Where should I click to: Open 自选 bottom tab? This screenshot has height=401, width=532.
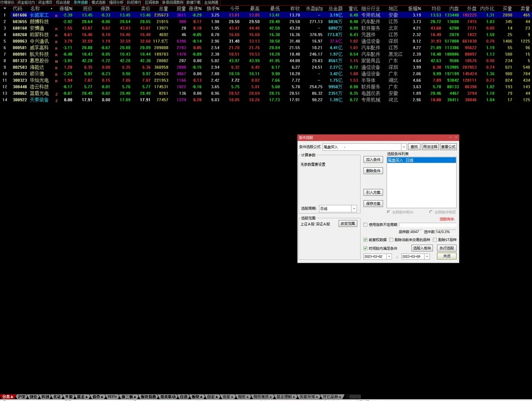[184, 397]
